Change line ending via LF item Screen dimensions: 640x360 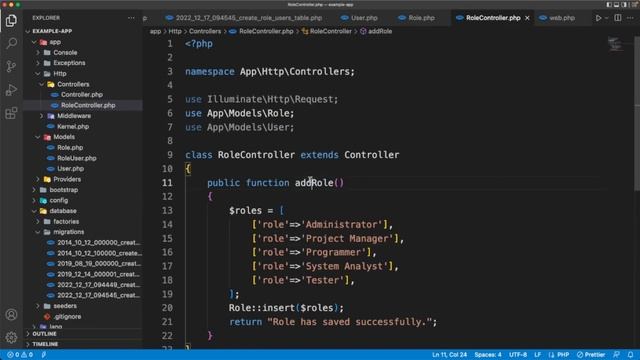tap(538, 355)
